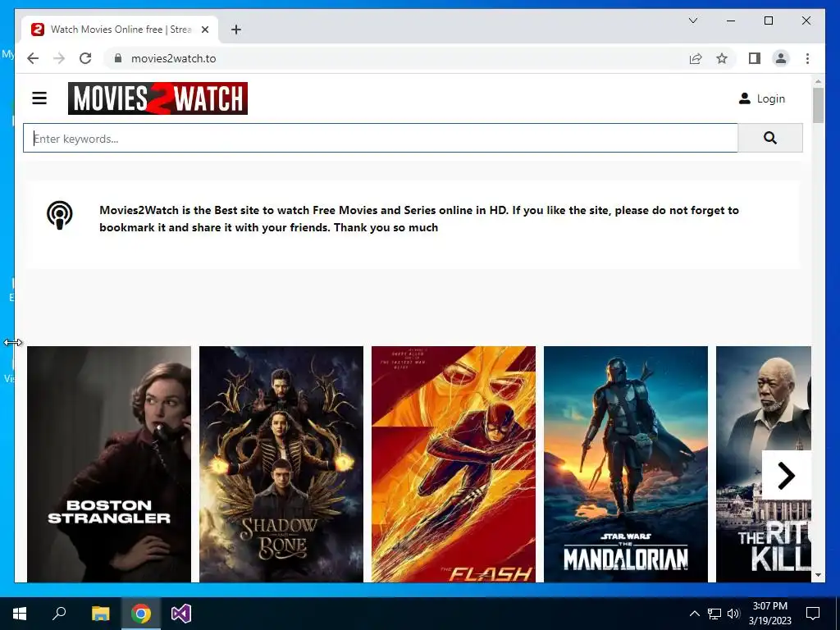The width and height of the screenshot is (840, 630).
Task: Focus the Enter keywords search field
Action: pyautogui.click(x=381, y=138)
